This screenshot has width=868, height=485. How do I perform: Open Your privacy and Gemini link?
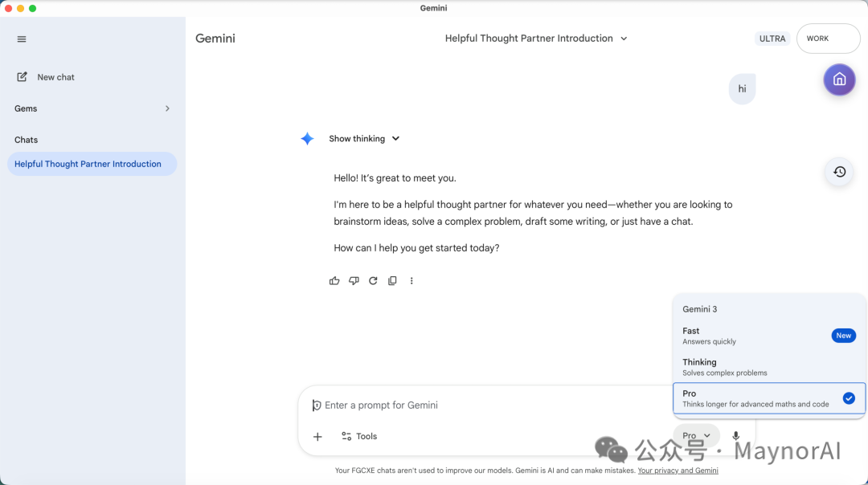tap(678, 471)
